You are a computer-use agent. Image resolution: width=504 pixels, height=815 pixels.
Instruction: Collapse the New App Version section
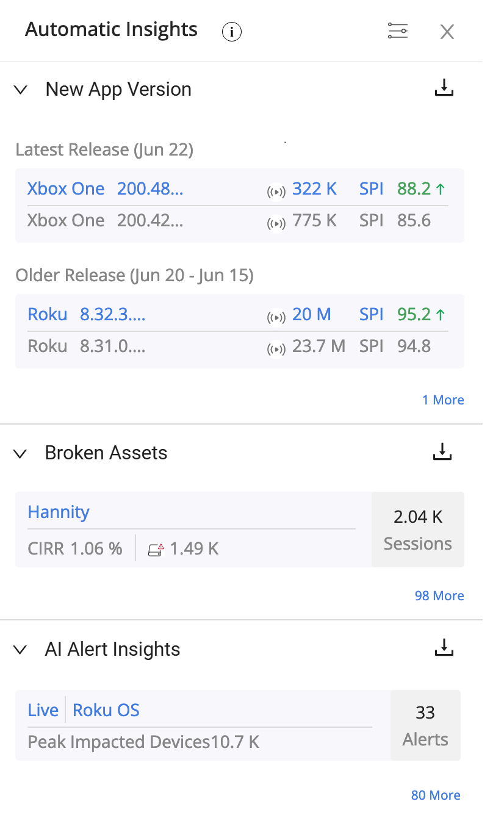(21, 90)
